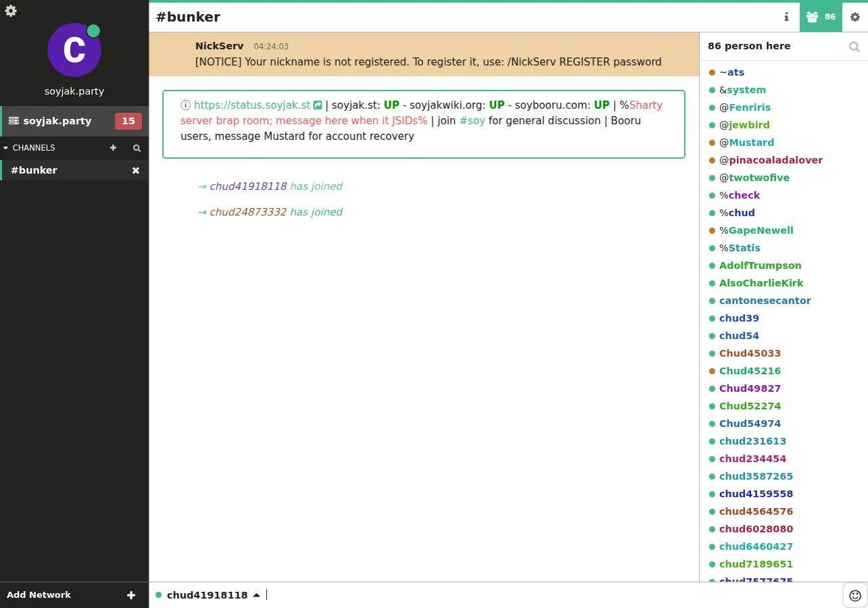The height and width of the screenshot is (608, 868).
Task: Click the "86 person here" heading
Action: tap(749, 46)
